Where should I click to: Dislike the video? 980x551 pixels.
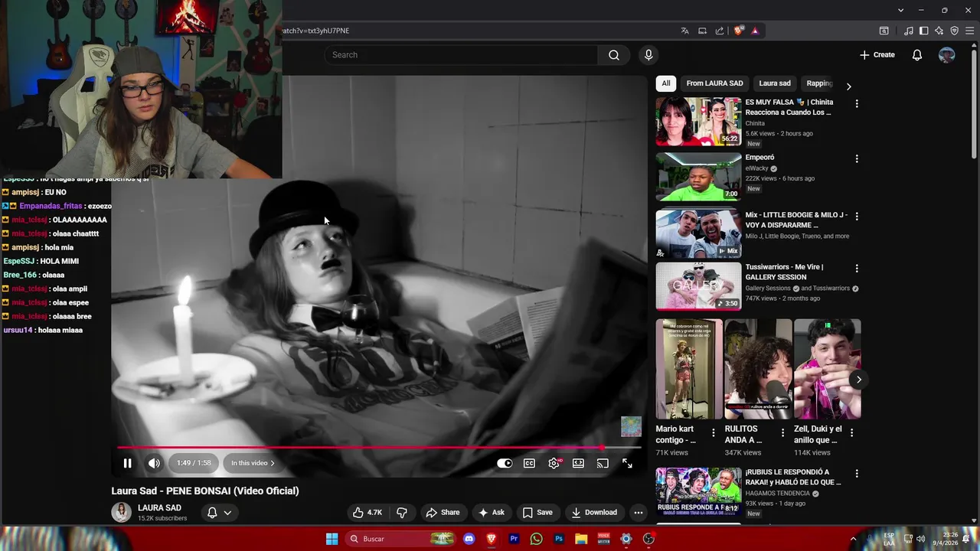coord(402,513)
